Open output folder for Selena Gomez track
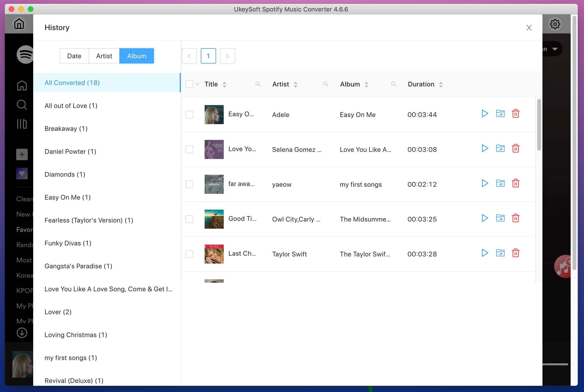This screenshot has width=584, height=392. click(500, 148)
